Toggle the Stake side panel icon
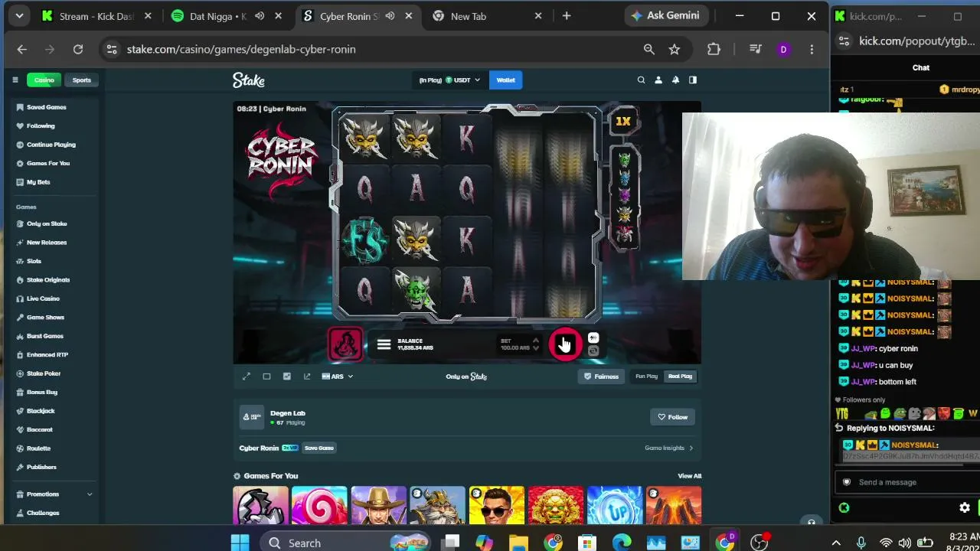The image size is (980, 551). point(693,80)
